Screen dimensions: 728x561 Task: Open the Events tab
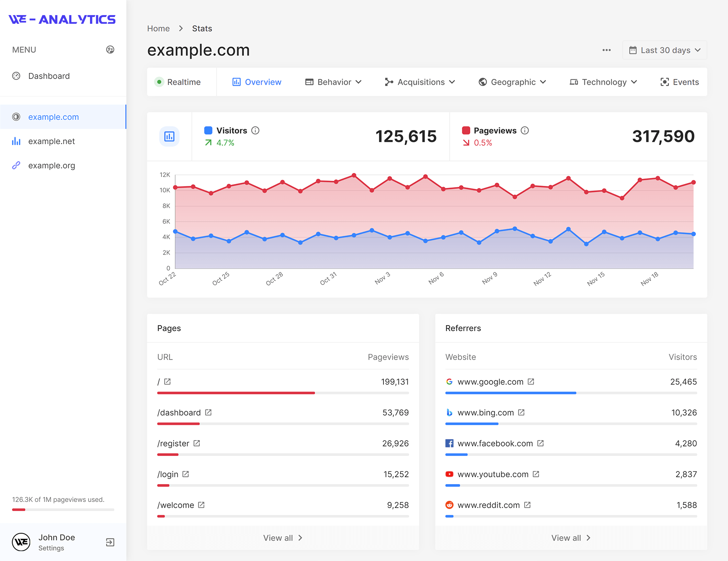(679, 82)
